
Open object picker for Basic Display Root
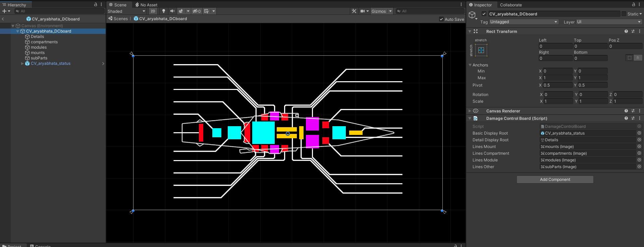639,133
